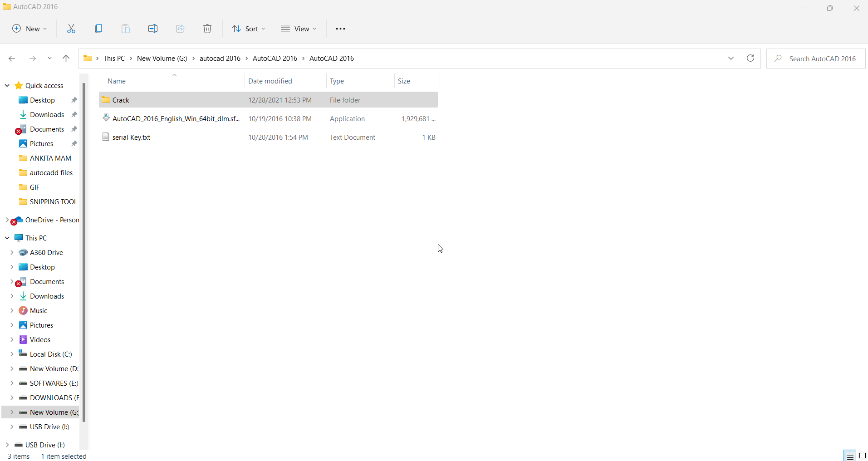The height and width of the screenshot is (461, 868).
Task: Go forward with the right arrow
Action: point(32,59)
